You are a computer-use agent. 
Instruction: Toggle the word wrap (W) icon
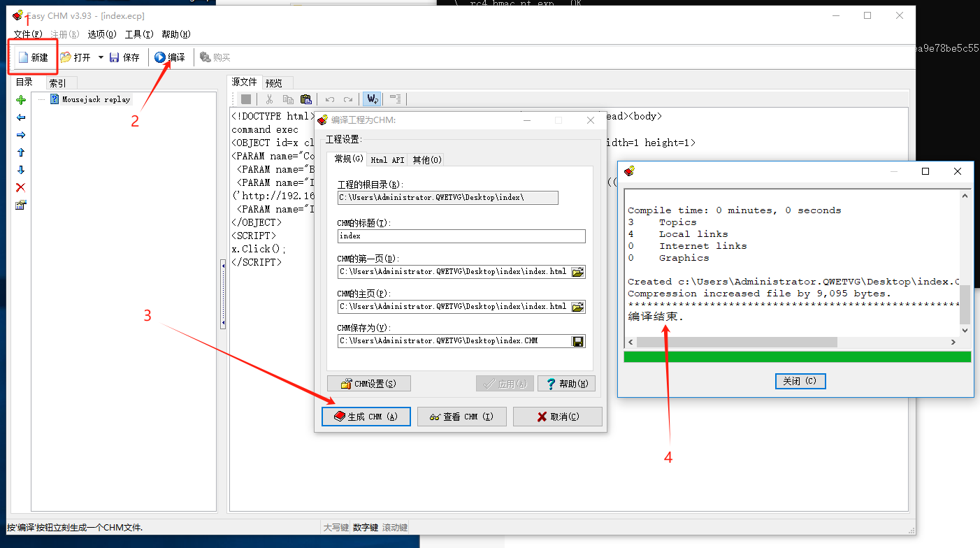(373, 99)
